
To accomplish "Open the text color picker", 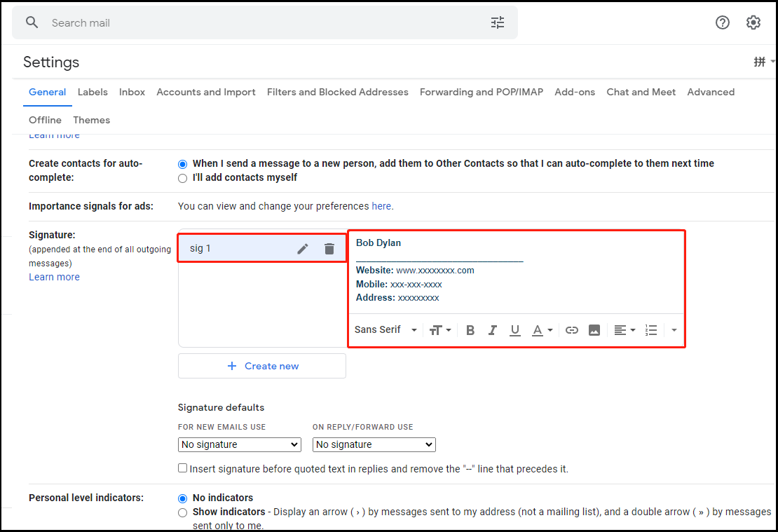I will [x=542, y=330].
